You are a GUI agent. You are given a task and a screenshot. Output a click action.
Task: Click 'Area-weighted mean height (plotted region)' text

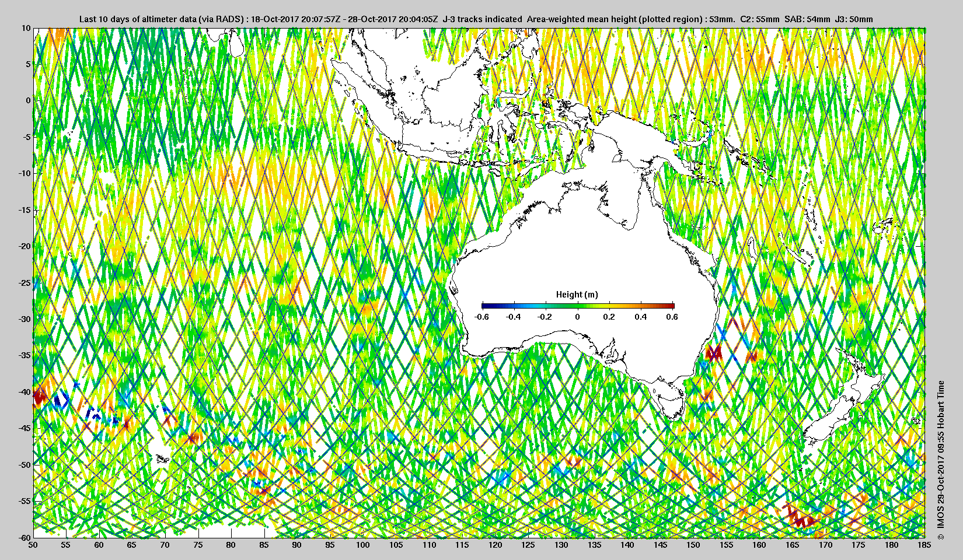[615, 19]
